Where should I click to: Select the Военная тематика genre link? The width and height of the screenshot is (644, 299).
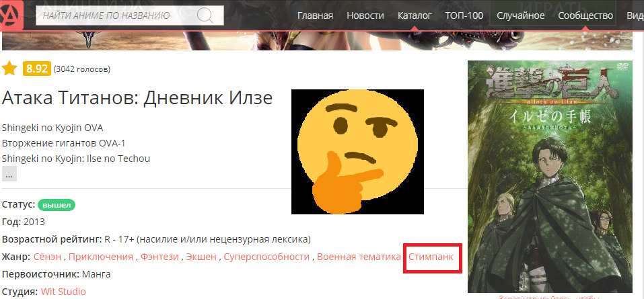[x=359, y=257]
